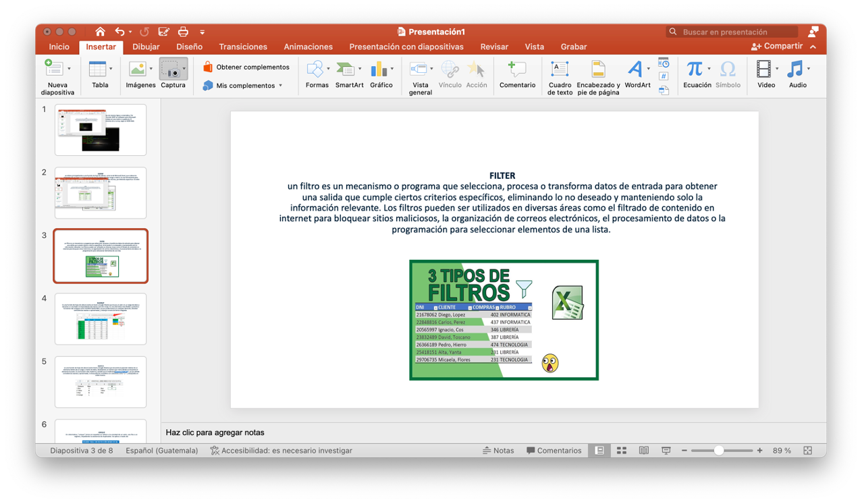The height and width of the screenshot is (504, 862).
Task: Insert a WordArt text object
Action: tap(635, 69)
